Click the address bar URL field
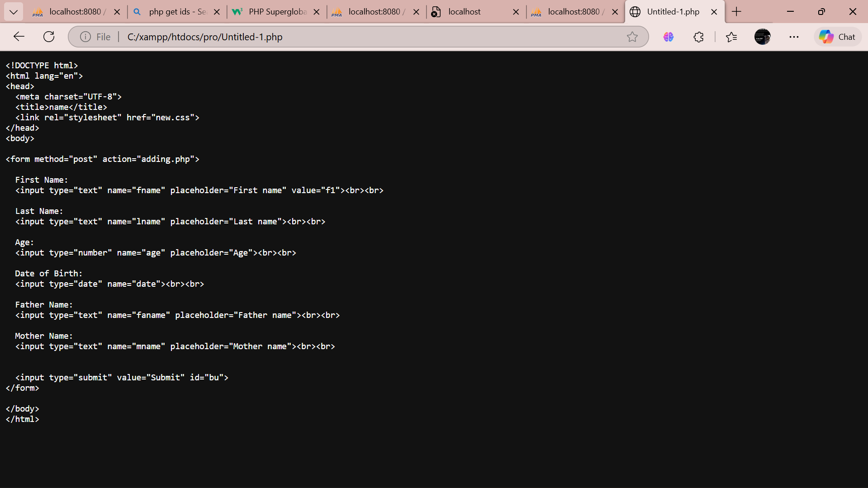 (362, 37)
